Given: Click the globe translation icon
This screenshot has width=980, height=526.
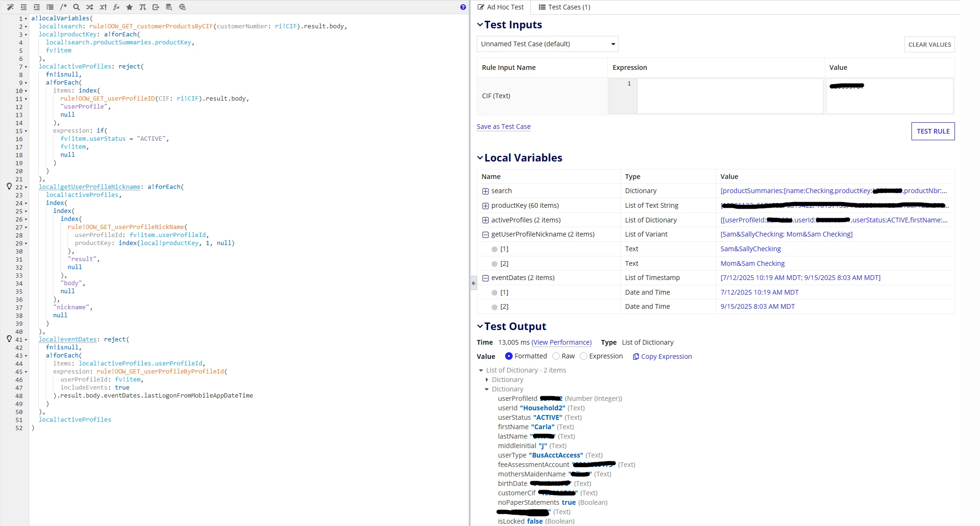Looking at the screenshot, I should [x=182, y=7].
